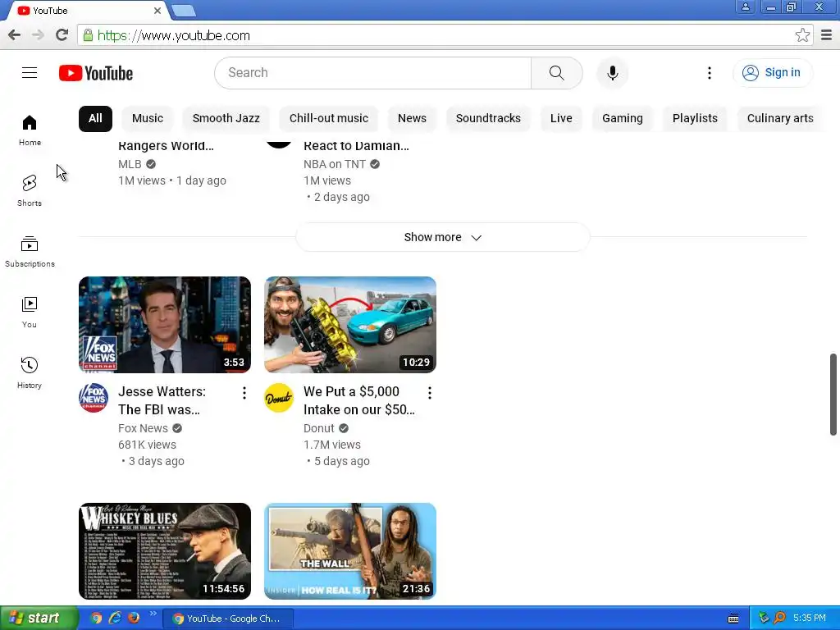Click browser forward arrow
Image resolution: width=840 pixels, height=630 pixels.
[38, 35]
